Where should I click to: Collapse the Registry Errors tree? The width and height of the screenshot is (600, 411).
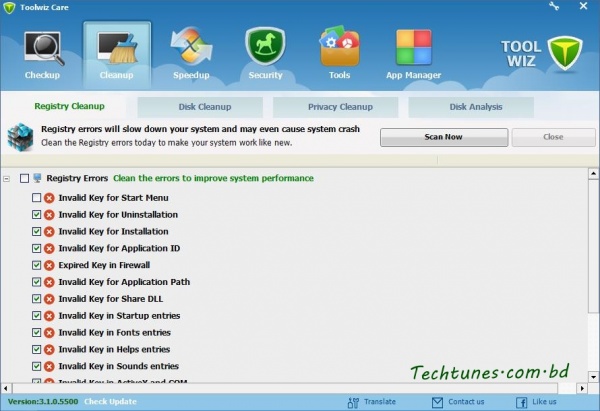point(7,179)
